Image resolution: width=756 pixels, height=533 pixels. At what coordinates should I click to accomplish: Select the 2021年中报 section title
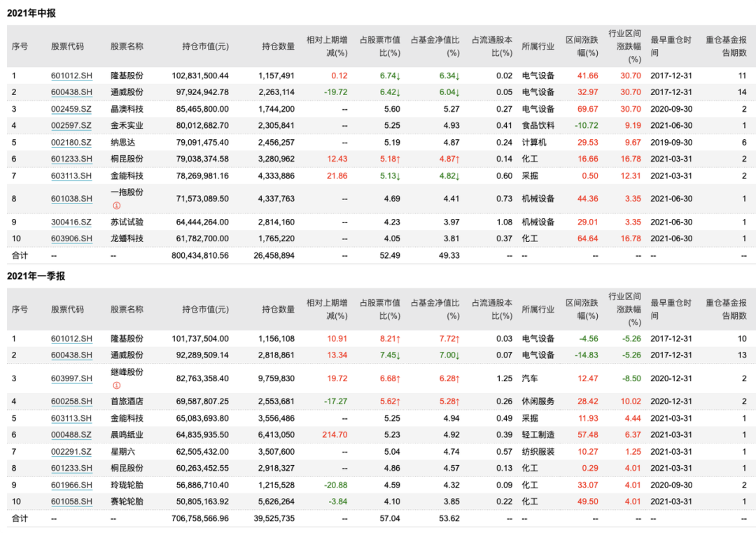click(31, 13)
